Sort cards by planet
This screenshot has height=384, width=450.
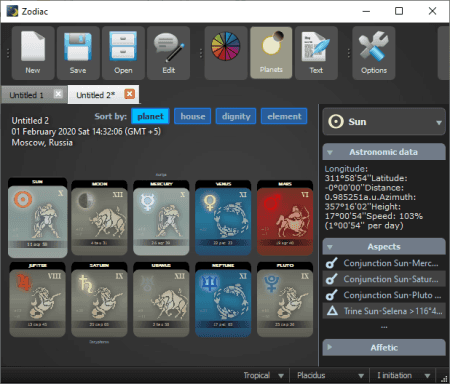(150, 116)
